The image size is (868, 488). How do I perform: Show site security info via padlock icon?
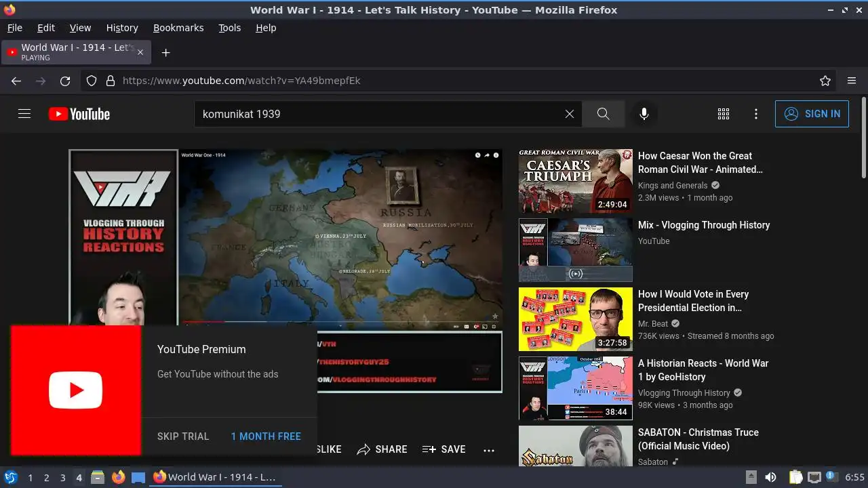(111, 81)
